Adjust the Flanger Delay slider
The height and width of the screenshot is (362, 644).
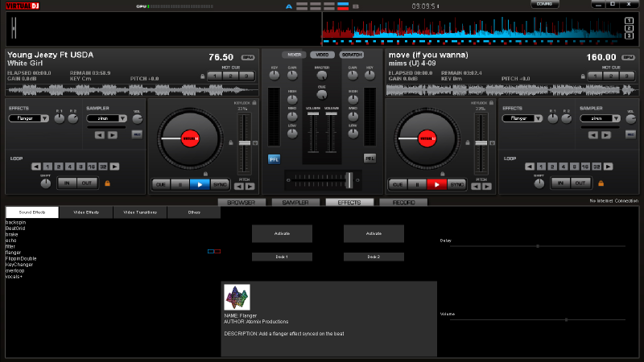click(x=538, y=246)
